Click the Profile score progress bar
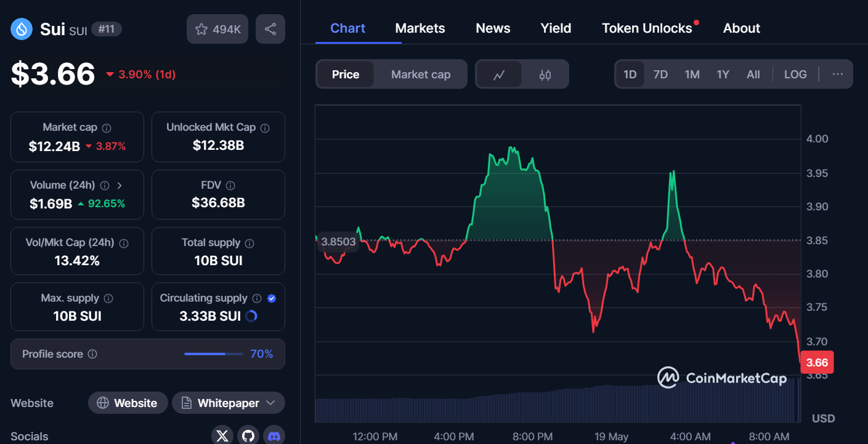The width and height of the screenshot is (868, 444). [x=213, y=354]
